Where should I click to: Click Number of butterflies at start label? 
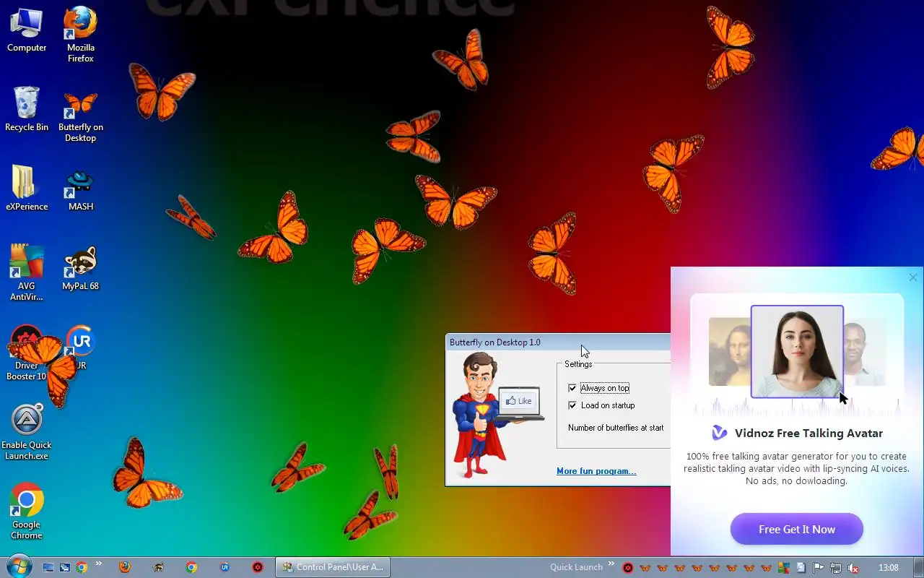[x=616, y=428]
